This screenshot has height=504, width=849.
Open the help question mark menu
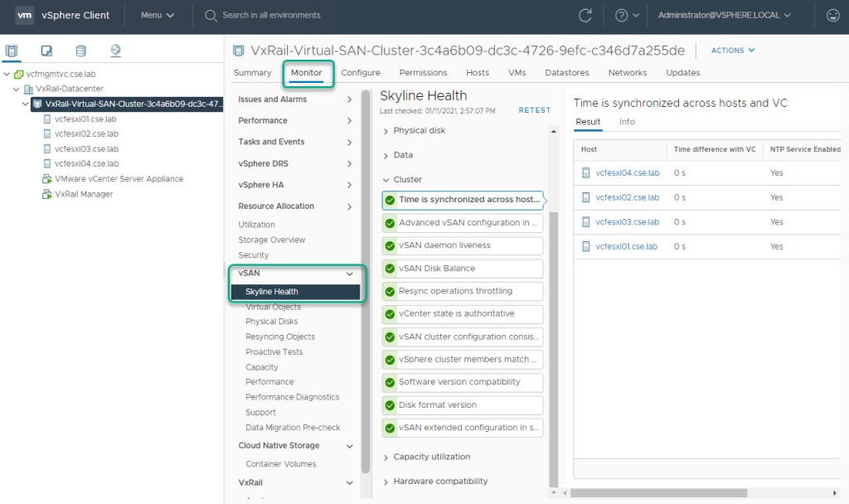(x=622, y=15)
